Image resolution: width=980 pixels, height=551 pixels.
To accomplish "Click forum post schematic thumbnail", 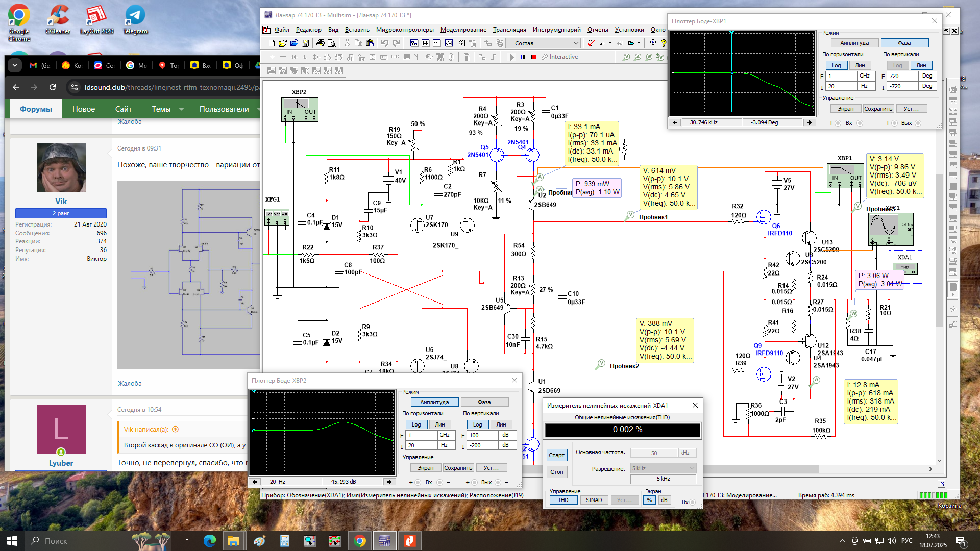I will pyautogui.click(x=188, y=274).
